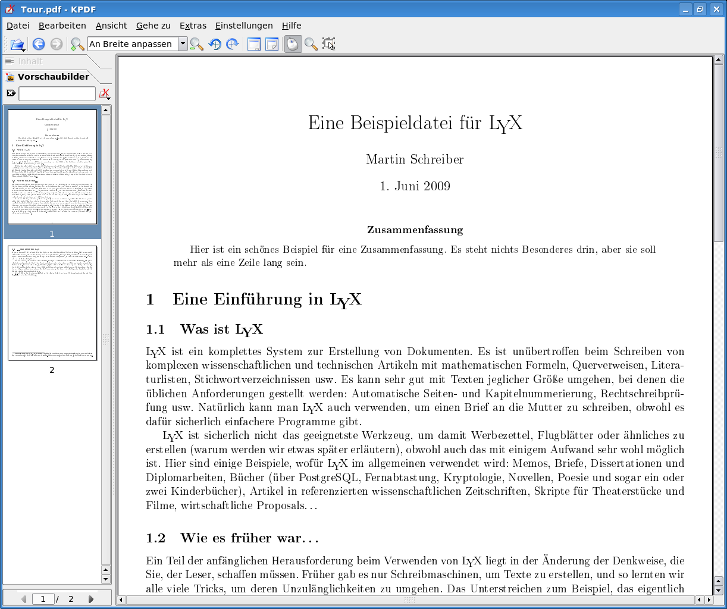The width and height of the screenshot is (727, 609).
Task: Zoom out using the magnifier minus icon
Action: point(197,44)
